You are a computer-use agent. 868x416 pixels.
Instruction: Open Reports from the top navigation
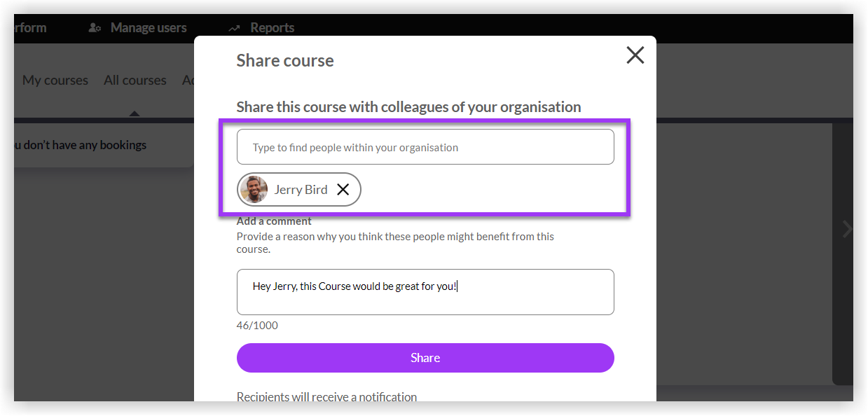(x=273, y=27)
